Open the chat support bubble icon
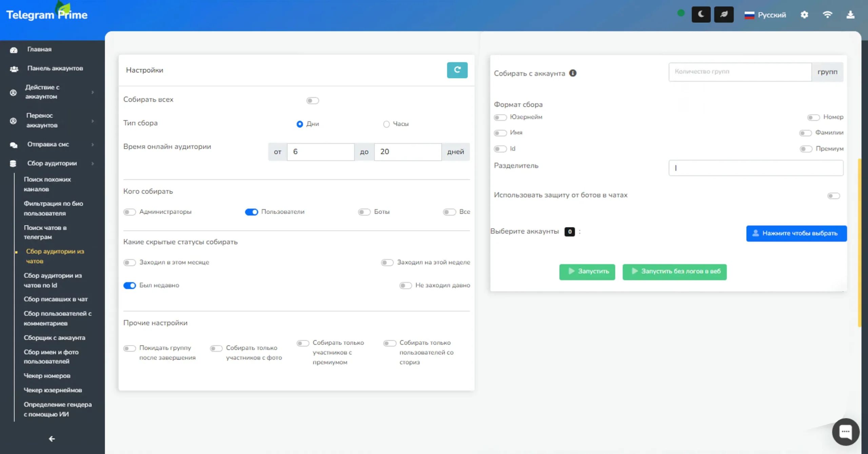 pyautogui.click(x=845, y=432)
